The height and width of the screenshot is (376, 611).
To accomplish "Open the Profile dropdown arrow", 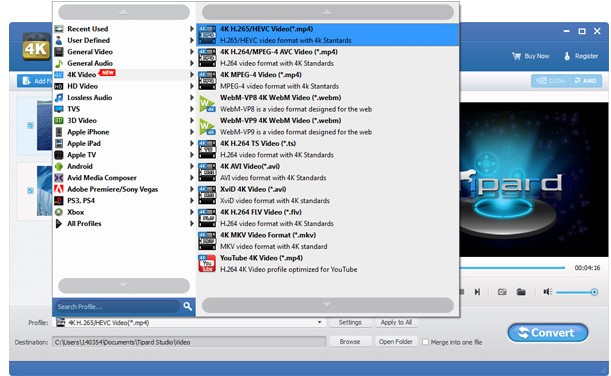I will tap(320, 322).
